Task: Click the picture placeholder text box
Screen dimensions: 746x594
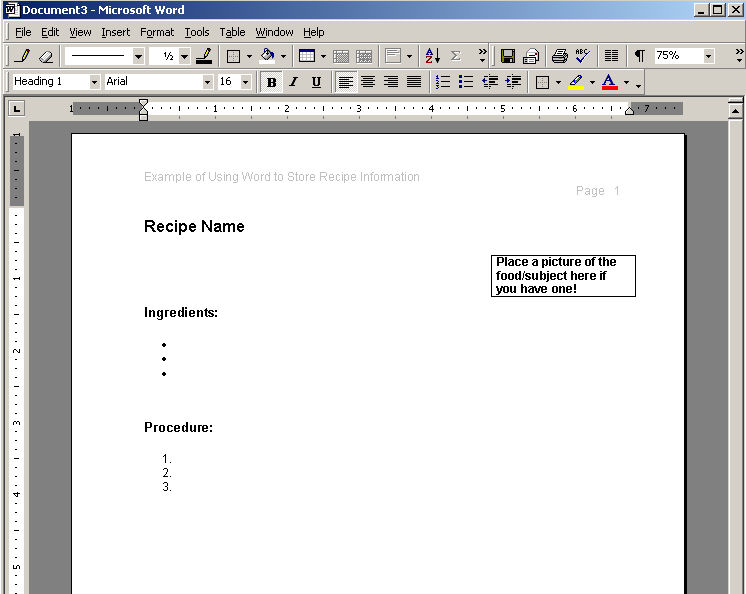Action: (x=563, y=276)
